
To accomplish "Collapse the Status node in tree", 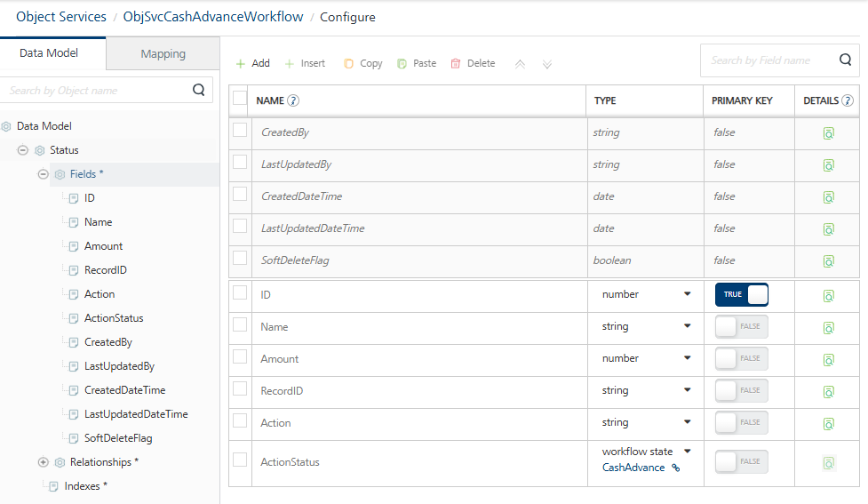I will [x=23, y=150].
